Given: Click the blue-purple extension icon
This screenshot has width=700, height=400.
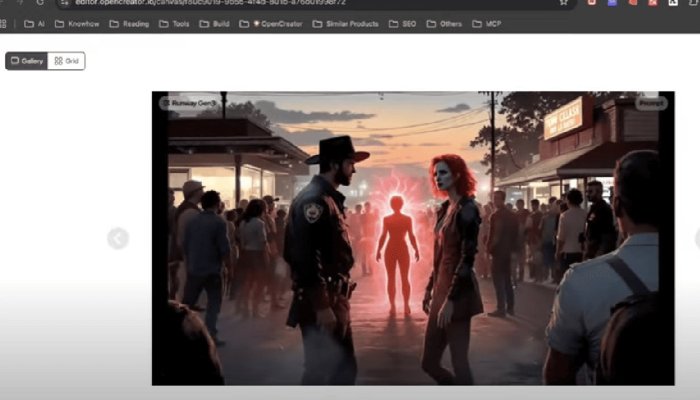Looking at the screenshot, I should point(612,2).
